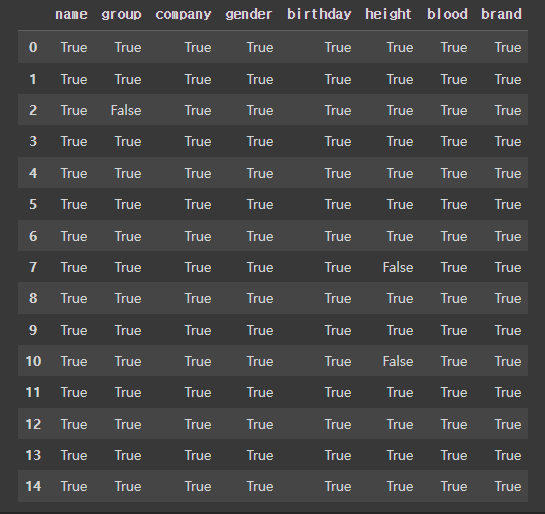Image resolution: width=545 pixels, height=514 pixels.
Task: Select True in row 2 height column
Action: pyautogui.click(x=400, y=111)
